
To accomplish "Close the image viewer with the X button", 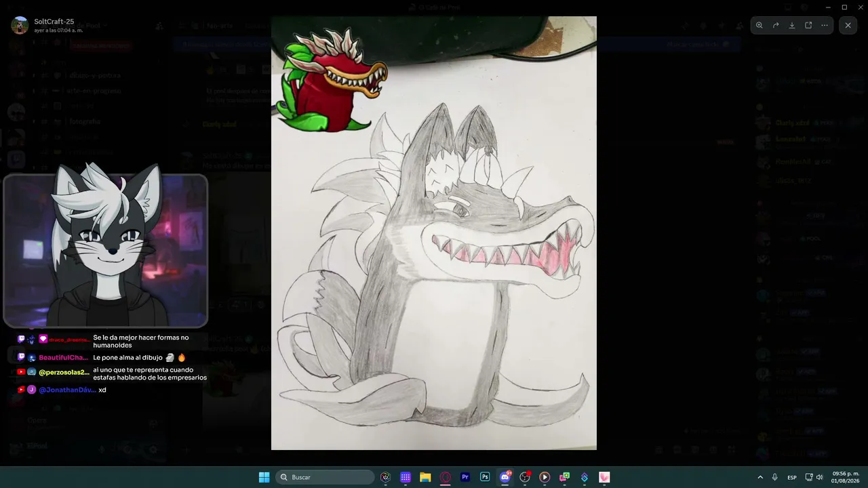I will [x=848, y=25].
